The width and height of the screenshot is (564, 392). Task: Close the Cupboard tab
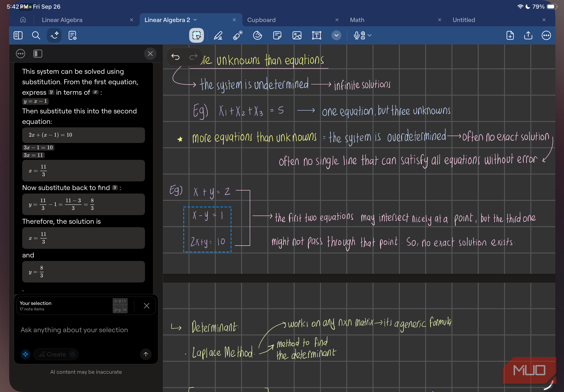click(x=337, y=20)
